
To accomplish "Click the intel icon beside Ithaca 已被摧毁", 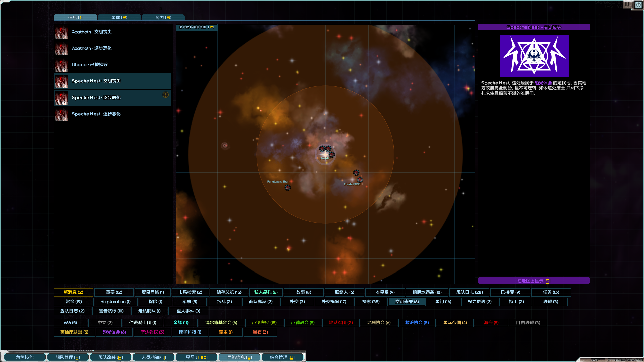I will click(x=61, y=65).
